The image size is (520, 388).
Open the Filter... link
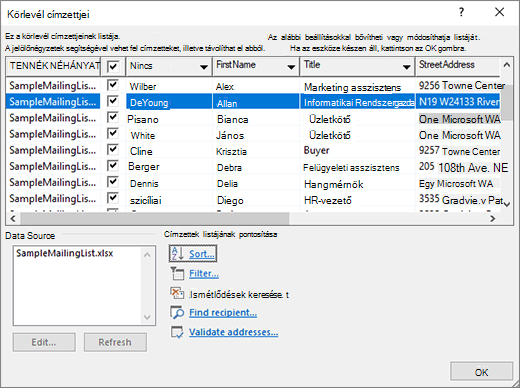[204, 274]
